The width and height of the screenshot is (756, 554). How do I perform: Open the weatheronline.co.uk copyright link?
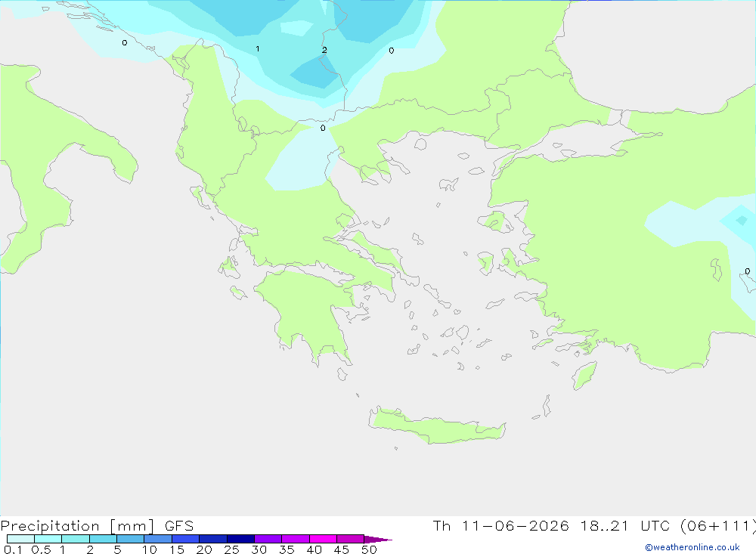692,547
